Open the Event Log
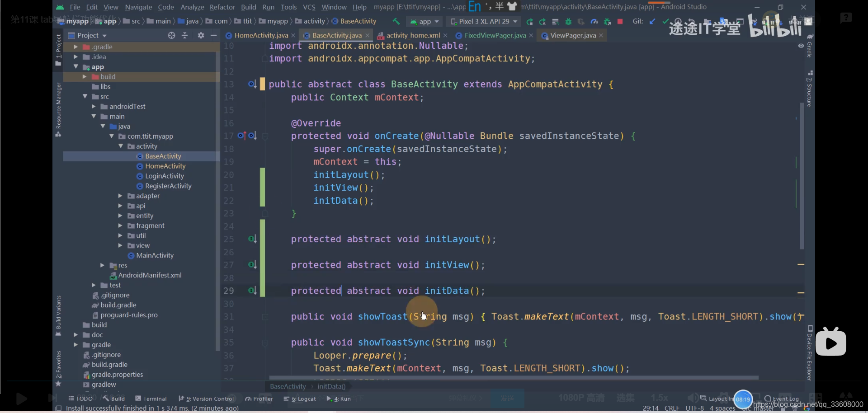868x413 pixels. coord(782,399)
